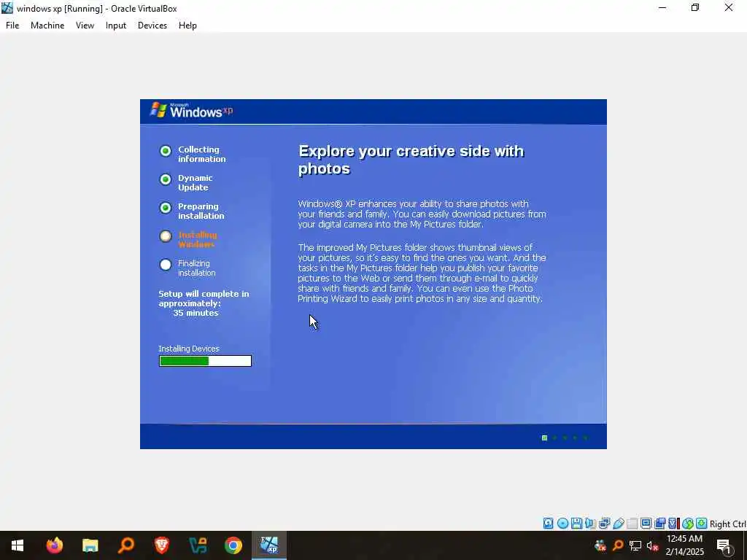This screenshot has height=560, width=747.
Task: Click the Dynamic Update step indicator
Action: tap(166, 179)
